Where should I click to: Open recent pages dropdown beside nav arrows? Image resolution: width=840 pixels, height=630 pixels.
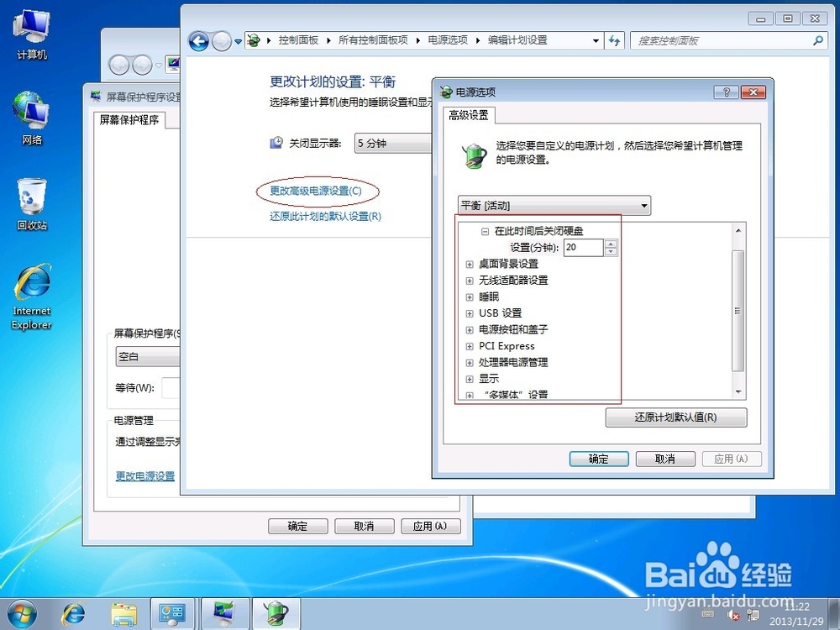tap(238, 41)
